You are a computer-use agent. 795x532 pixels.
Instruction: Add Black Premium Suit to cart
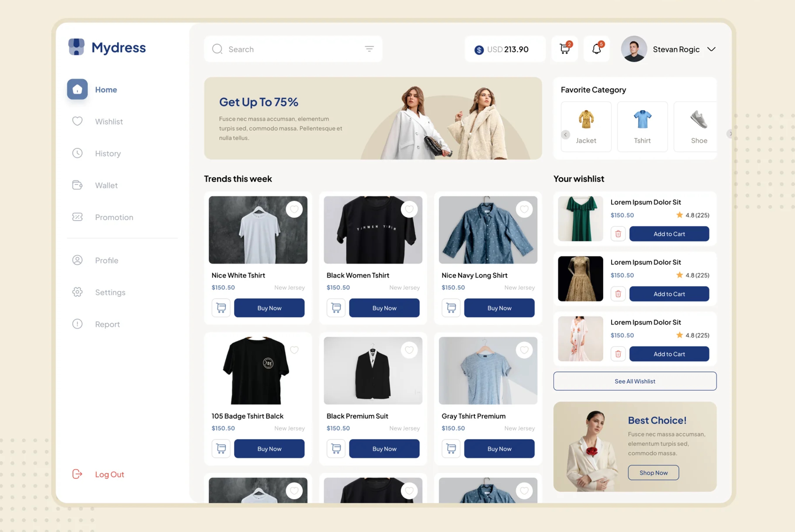click(x=336, y=449)
